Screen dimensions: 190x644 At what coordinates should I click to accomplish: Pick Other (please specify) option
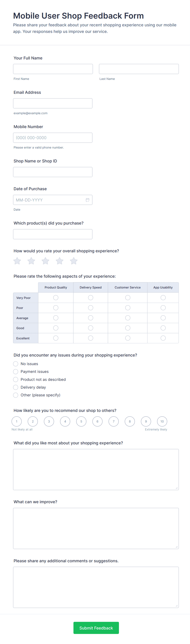(x=16, y=395)
